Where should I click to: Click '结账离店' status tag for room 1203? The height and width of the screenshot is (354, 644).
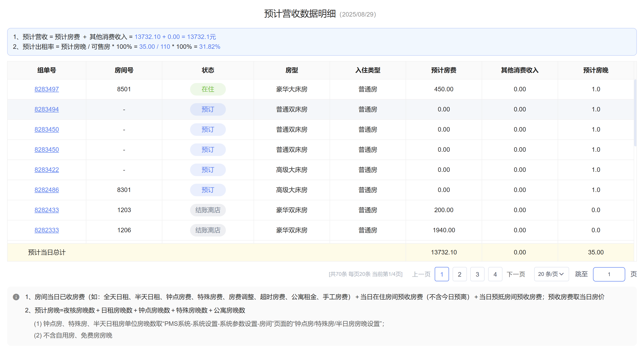click(208, 210)
